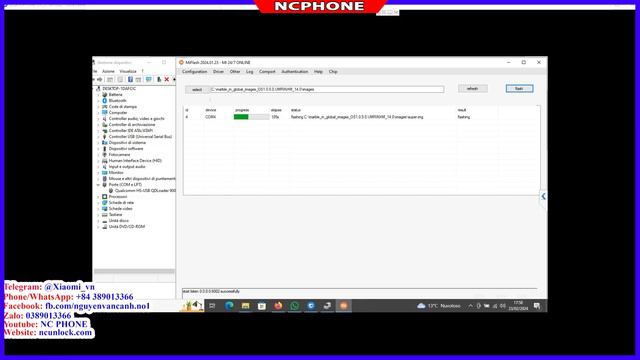Click the select button for firmware folder
The height and width of the screenshot is (360, 640).
pyautogui.click(x=197, y=89)
